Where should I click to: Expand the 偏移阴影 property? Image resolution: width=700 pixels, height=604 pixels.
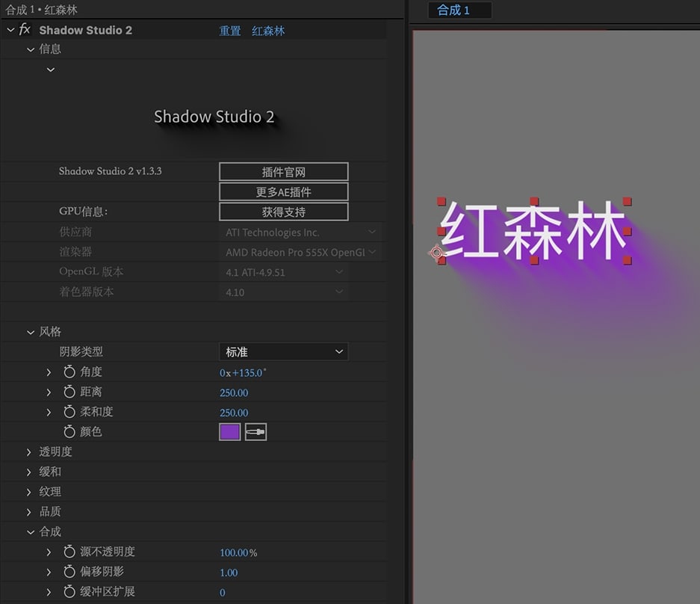[x=49, y=572]
